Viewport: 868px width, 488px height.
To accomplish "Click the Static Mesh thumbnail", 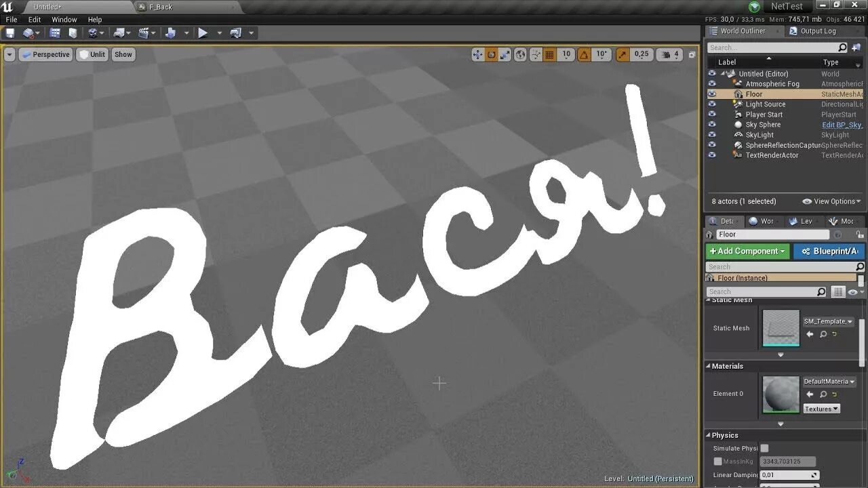I will pyautogui.click(x=781, y=328).
